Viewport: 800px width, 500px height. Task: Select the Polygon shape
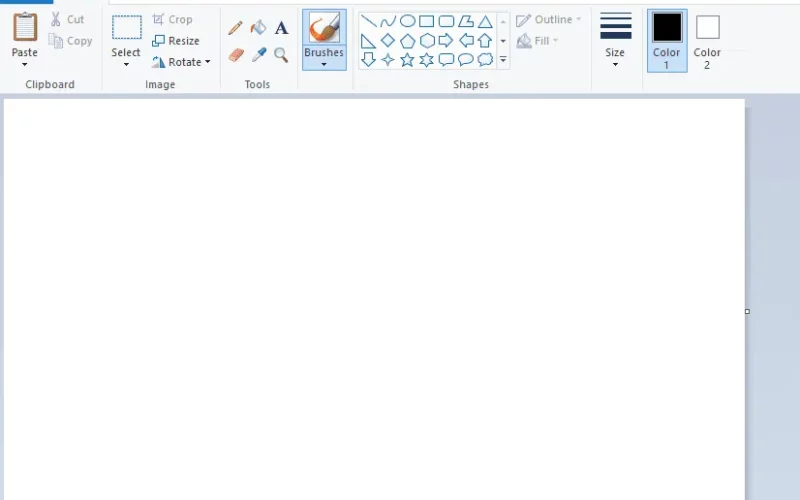tap(465, 21)
